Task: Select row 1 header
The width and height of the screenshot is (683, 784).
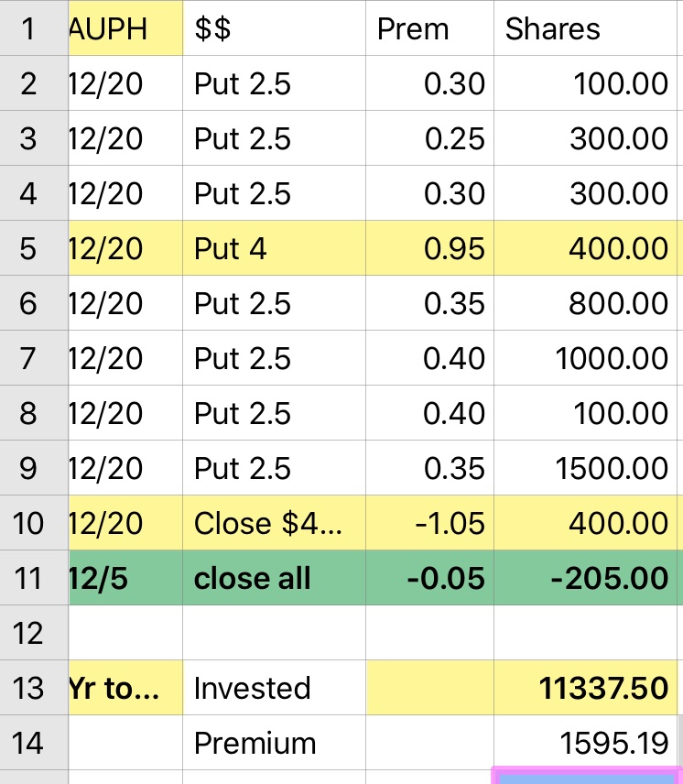Action: click(29, 28)
